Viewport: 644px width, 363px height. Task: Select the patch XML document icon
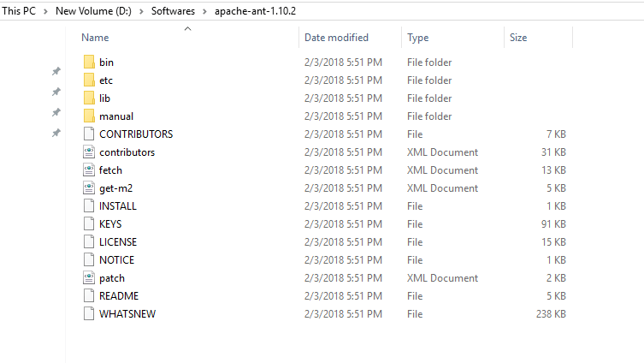pos(90,278)
